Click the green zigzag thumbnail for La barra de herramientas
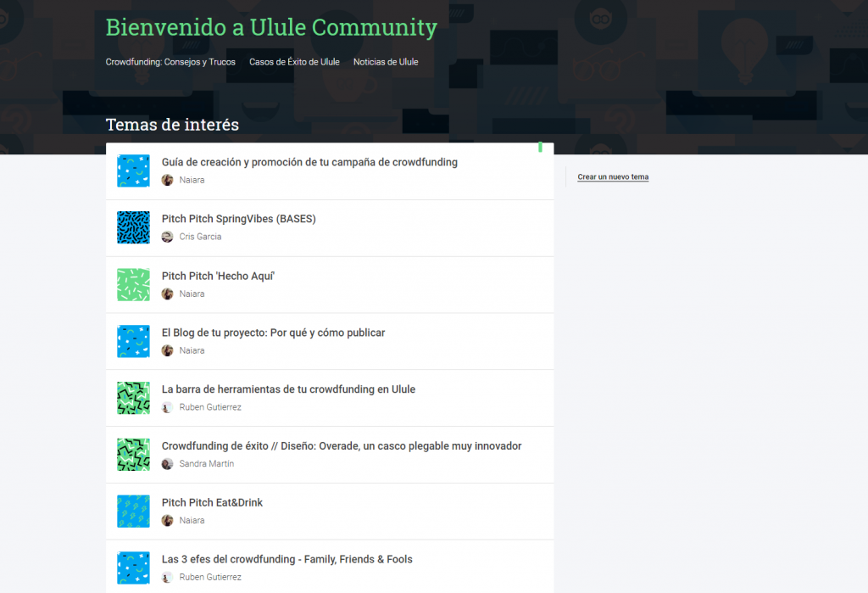The image size is (868, 593). (x=133, y=397)
